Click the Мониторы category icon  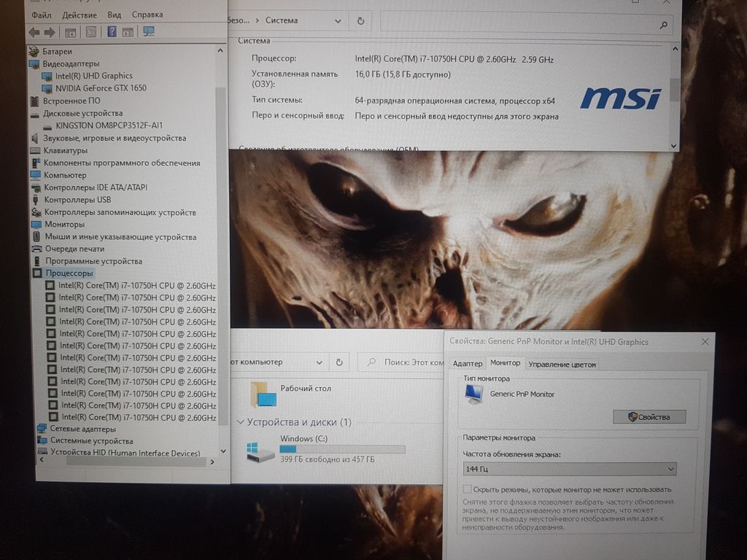pyautogui.click(x=36, y=225)
